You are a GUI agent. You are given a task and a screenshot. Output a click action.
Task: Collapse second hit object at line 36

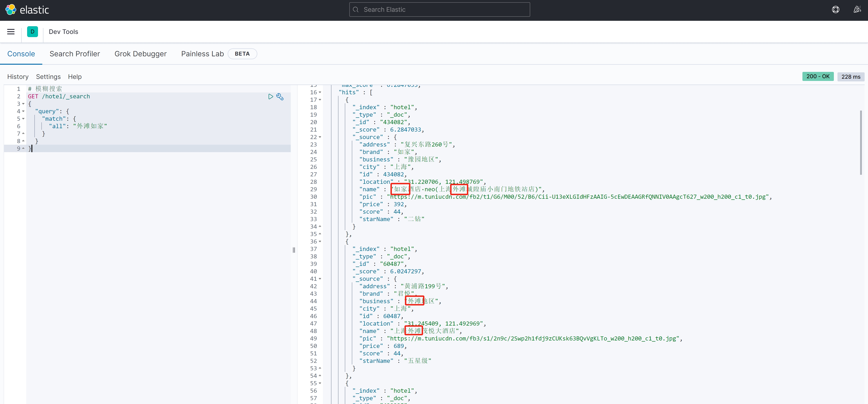click(320, 242)
